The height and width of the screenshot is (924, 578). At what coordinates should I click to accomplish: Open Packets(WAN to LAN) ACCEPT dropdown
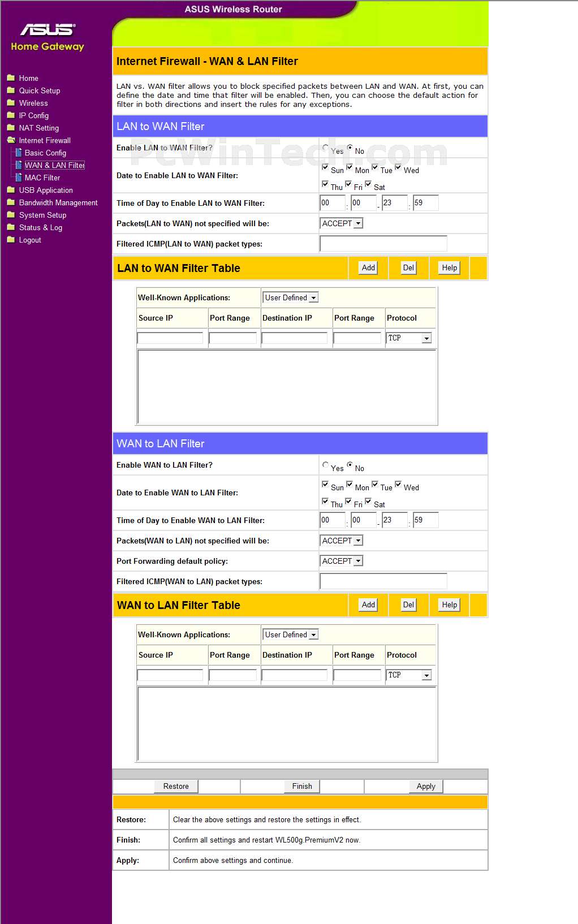coord(342,541)
